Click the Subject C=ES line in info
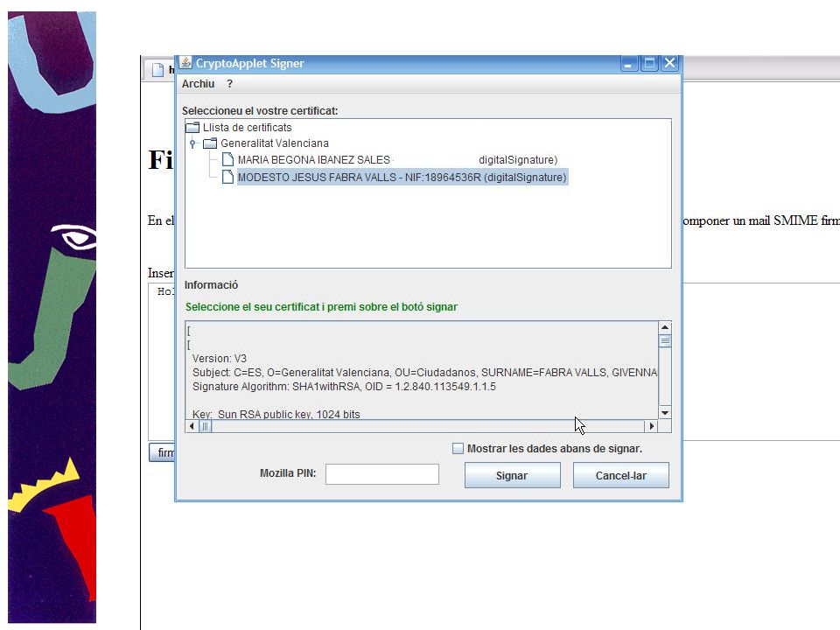The width and height of the screenshot is (840, 630). (x=425, y=373)
